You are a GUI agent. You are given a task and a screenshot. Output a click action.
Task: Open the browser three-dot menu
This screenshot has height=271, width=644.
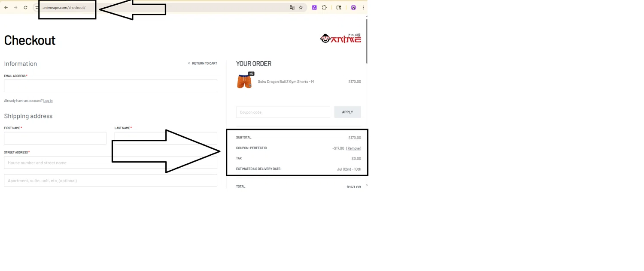(x=363, y=7)
